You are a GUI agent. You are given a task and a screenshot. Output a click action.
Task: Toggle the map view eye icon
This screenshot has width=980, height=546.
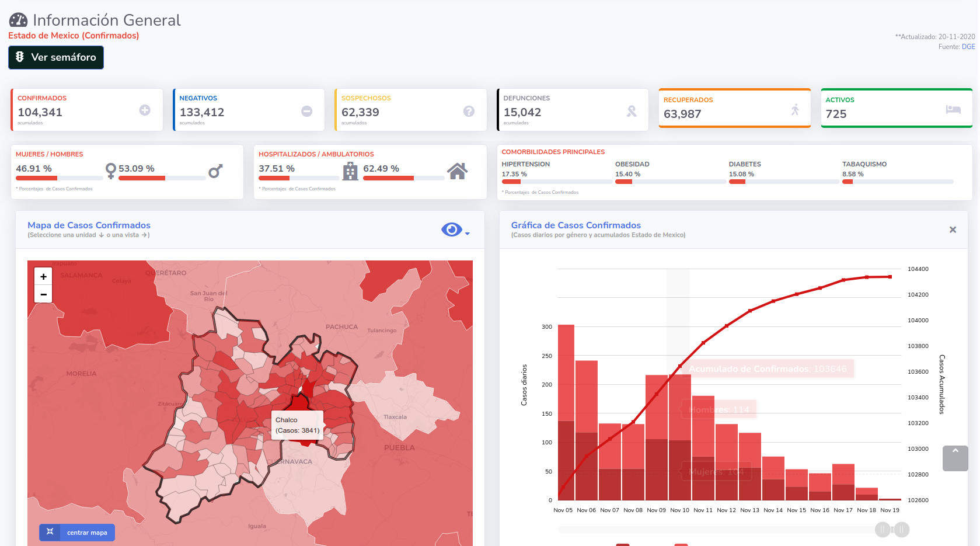click(452, 229)
